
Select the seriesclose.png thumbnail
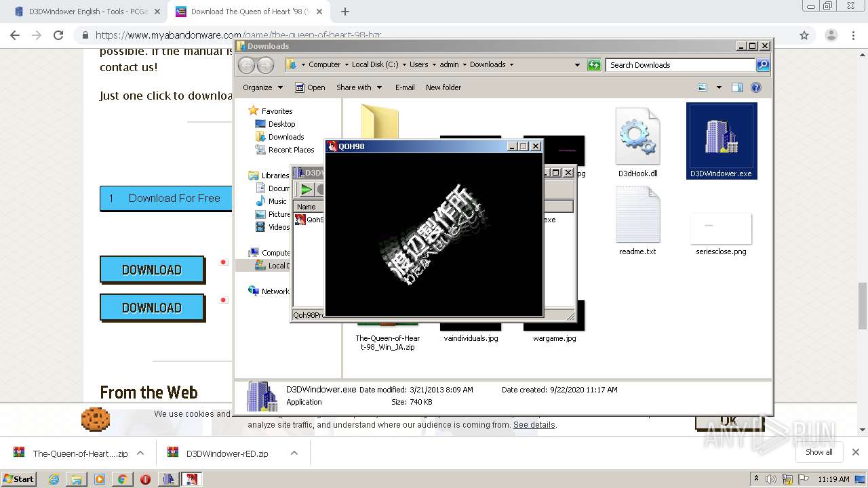pos(721,228)
